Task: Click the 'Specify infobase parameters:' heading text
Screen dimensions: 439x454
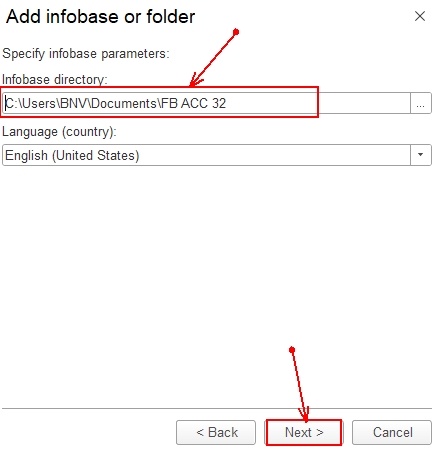Action: [x=86, y=53]
